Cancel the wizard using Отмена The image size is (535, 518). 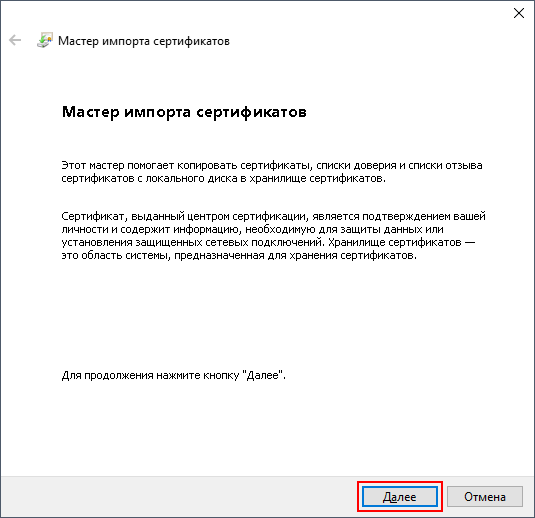485,497
